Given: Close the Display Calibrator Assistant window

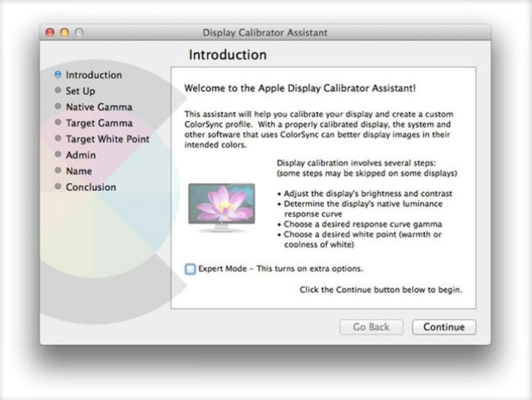Looking at the screenshot, I should [50, 33].
